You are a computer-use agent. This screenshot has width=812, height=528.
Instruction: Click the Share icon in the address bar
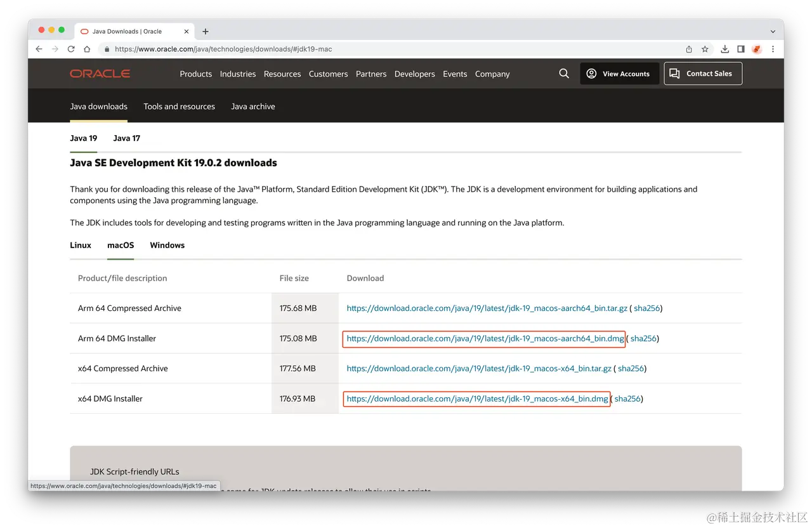pos(689,49)
